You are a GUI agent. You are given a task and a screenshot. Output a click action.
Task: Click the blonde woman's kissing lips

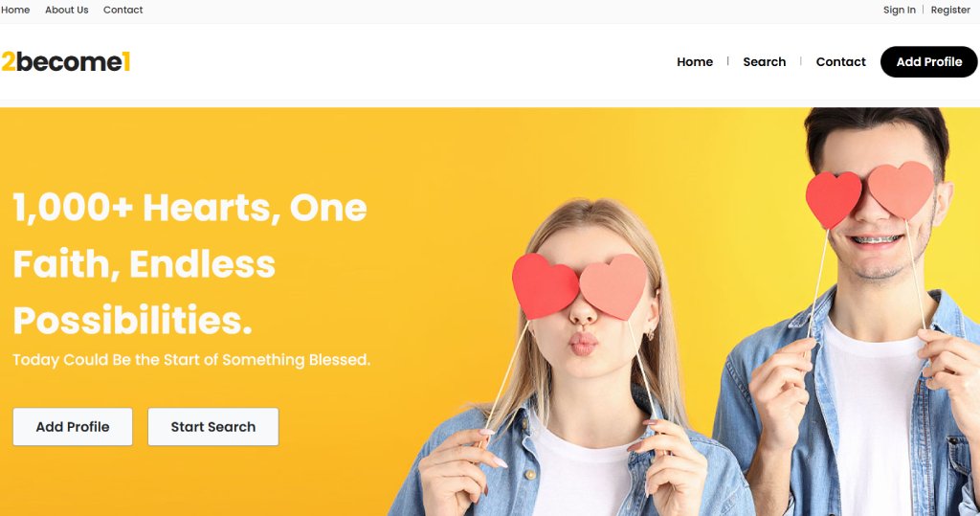(x=583, y=344)
